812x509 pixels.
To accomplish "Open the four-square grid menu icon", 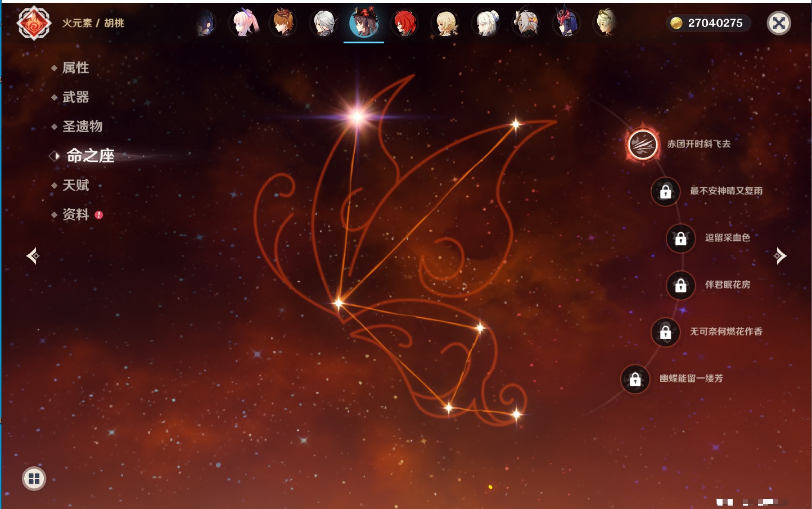I will pos(34,479).
